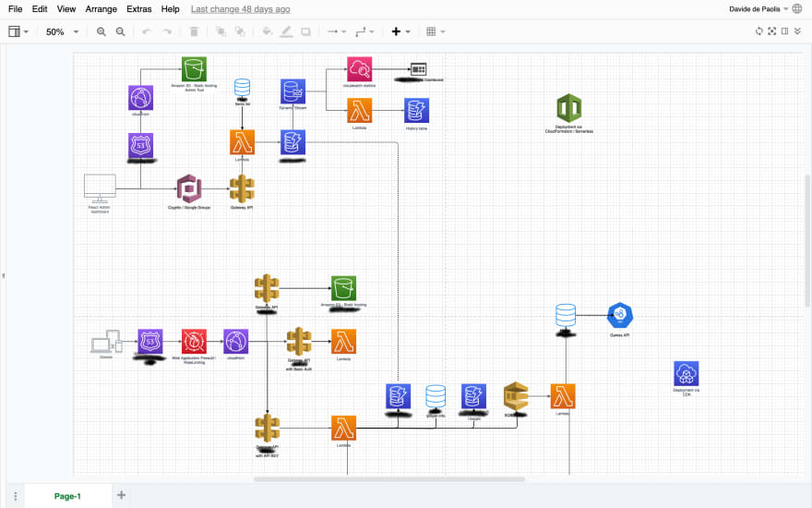
Task: Toggle the Shadow toolbar button
Action: 305,31
